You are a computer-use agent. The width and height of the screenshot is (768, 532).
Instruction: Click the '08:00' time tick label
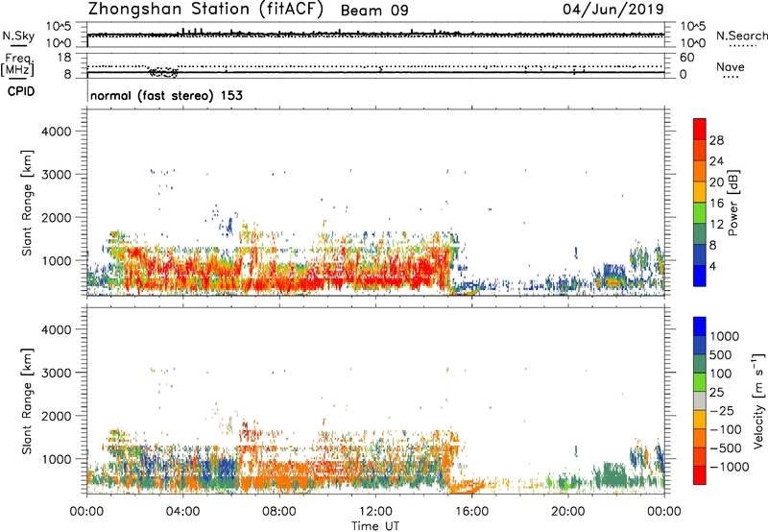279,512
